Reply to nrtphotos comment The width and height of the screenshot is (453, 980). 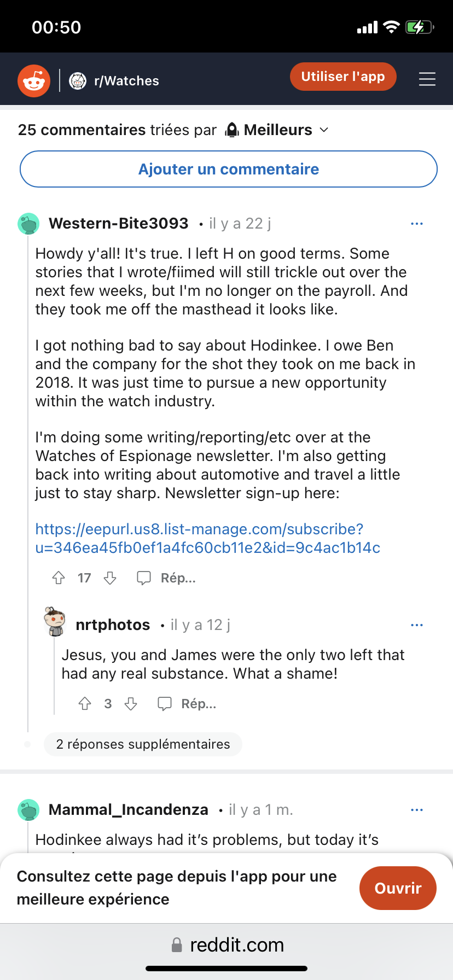click(187, 704)
